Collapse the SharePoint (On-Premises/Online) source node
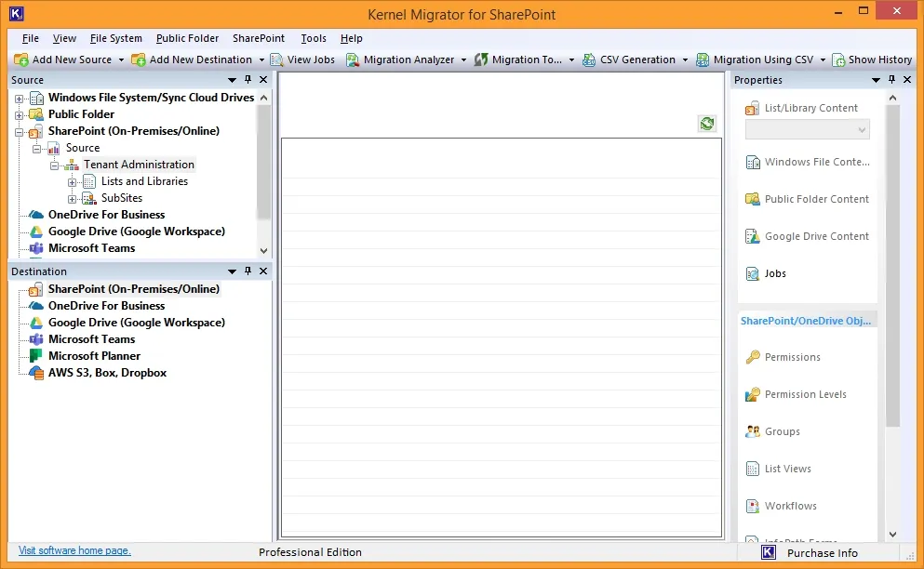 (x=19, y=133)
